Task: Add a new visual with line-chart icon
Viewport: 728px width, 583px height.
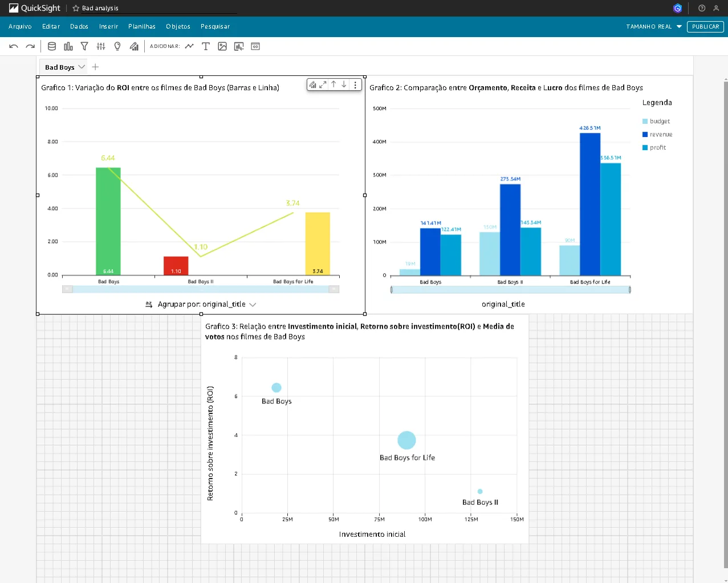Action: click(x=189, y=46)
